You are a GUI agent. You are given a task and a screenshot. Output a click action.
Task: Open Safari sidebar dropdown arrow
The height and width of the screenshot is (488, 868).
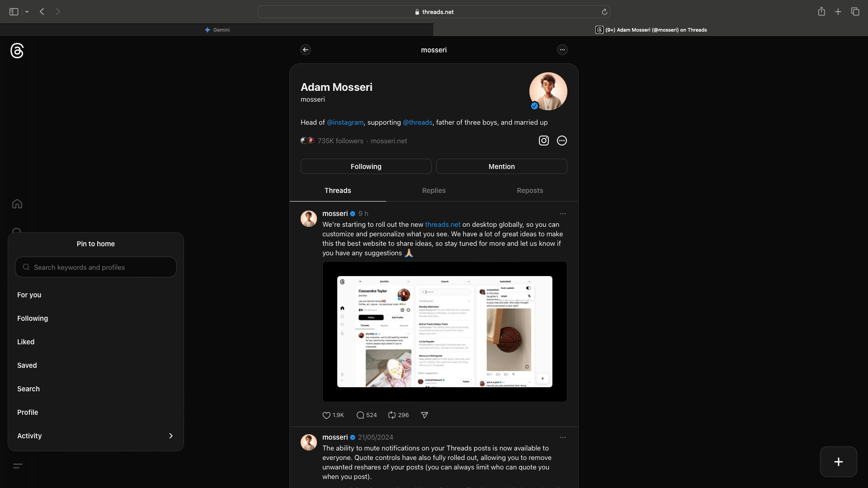point(27,12)
